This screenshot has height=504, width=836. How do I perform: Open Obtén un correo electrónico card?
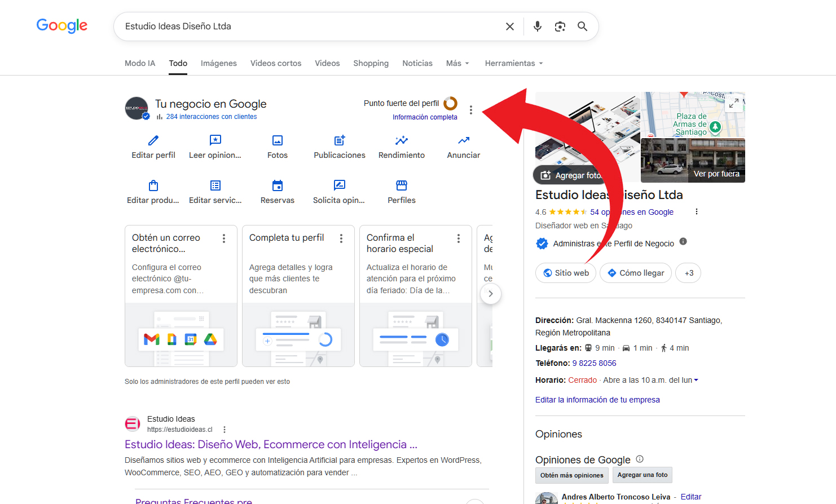pyautogui.click(x=181, y=296)
